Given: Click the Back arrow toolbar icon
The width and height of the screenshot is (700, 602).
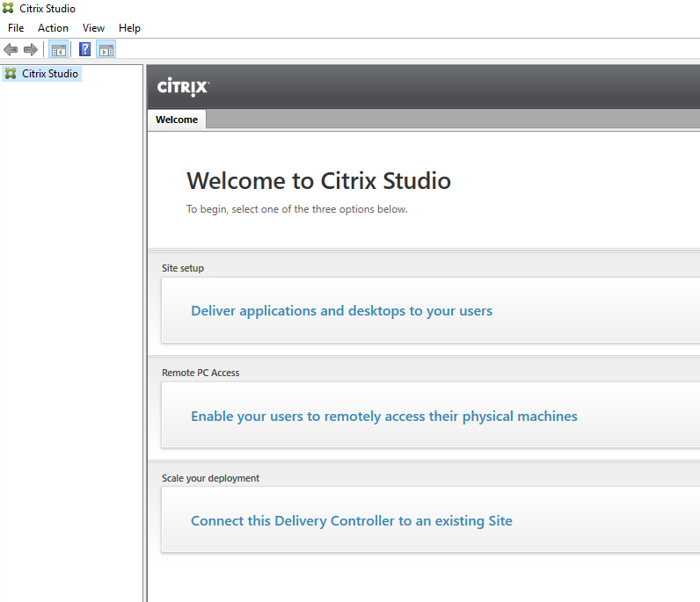Looking at the screenshot, I should coord(11,49).
